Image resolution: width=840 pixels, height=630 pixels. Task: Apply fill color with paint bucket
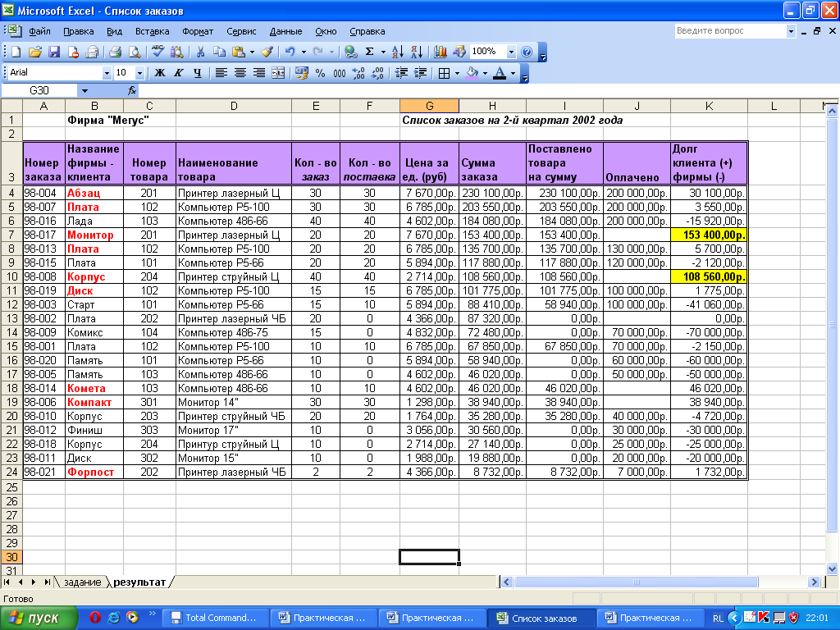pos(472,73)
